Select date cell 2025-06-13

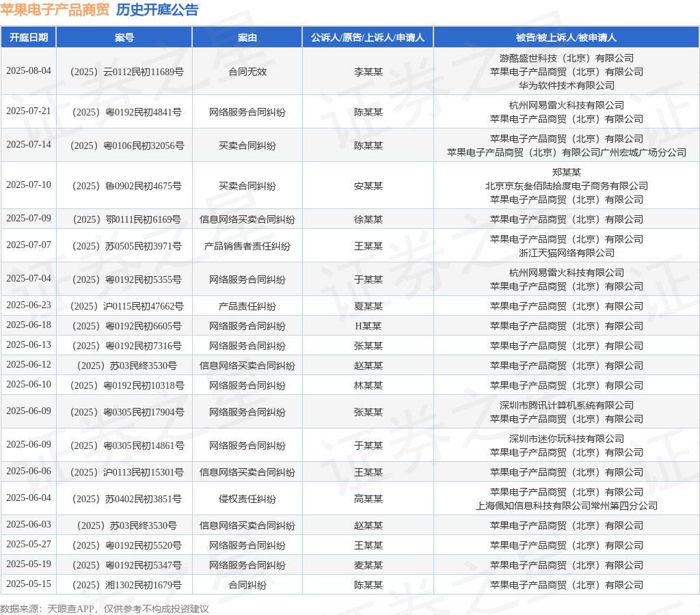[29, 345]
